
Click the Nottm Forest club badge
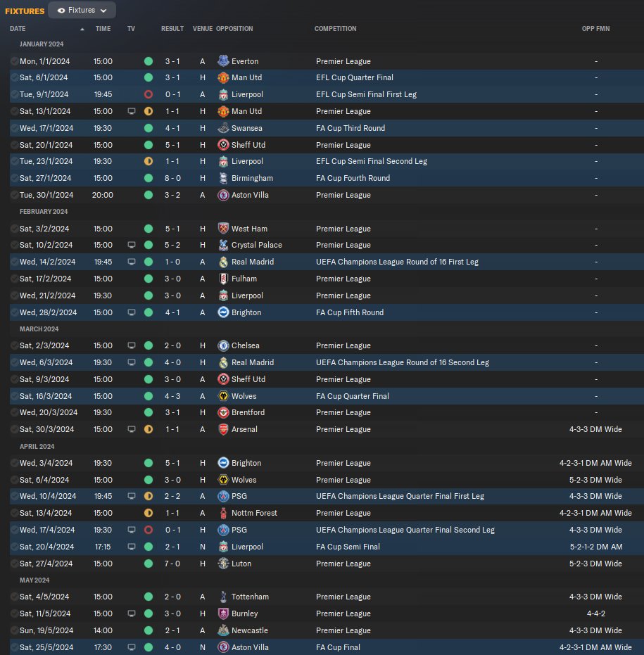(x=223, y=513)
